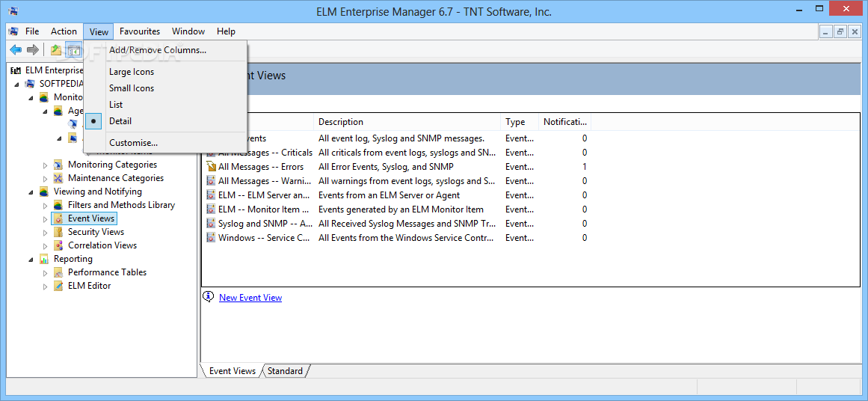
Task: Collapse the Viewing and Notifying node
Action: click(x=31, y=192)
